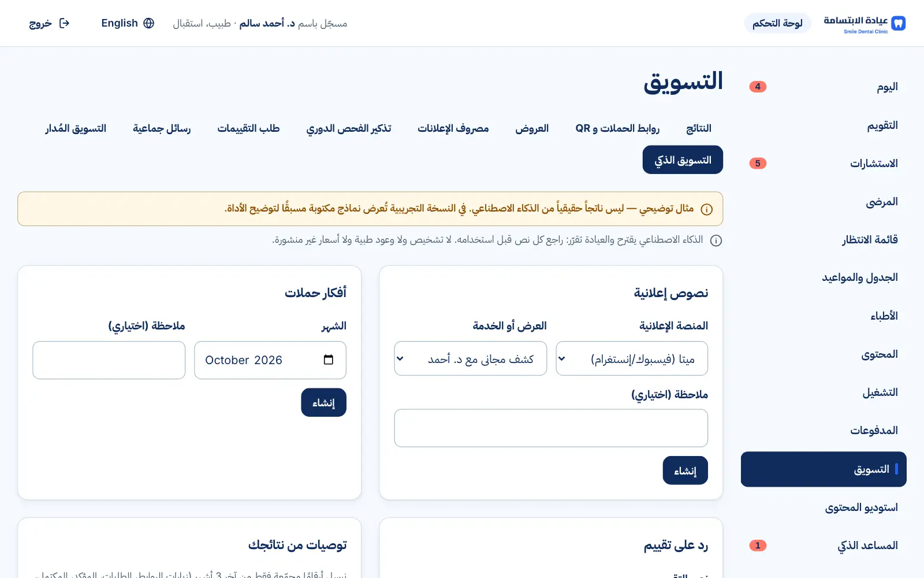The width and height of the screenshot is (924, 578).
Task: Click the لوحة التحكم dashboard button
Action: point(777,23)
